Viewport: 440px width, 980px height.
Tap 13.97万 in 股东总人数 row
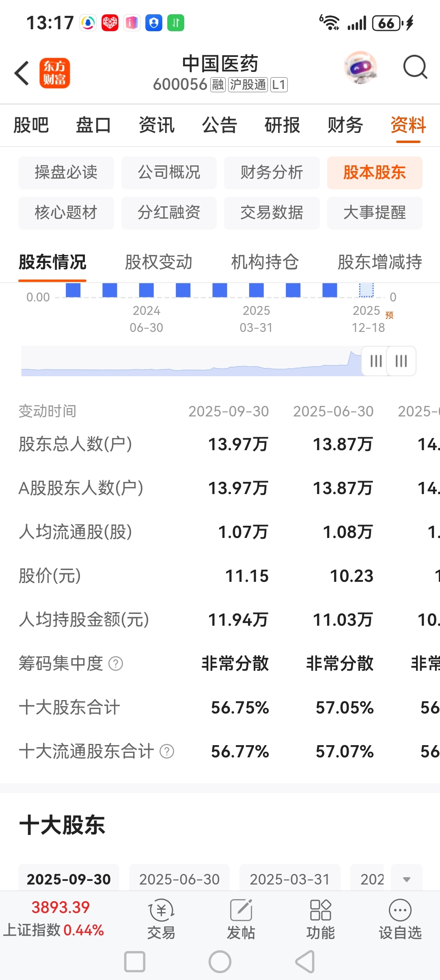point(238,444)
